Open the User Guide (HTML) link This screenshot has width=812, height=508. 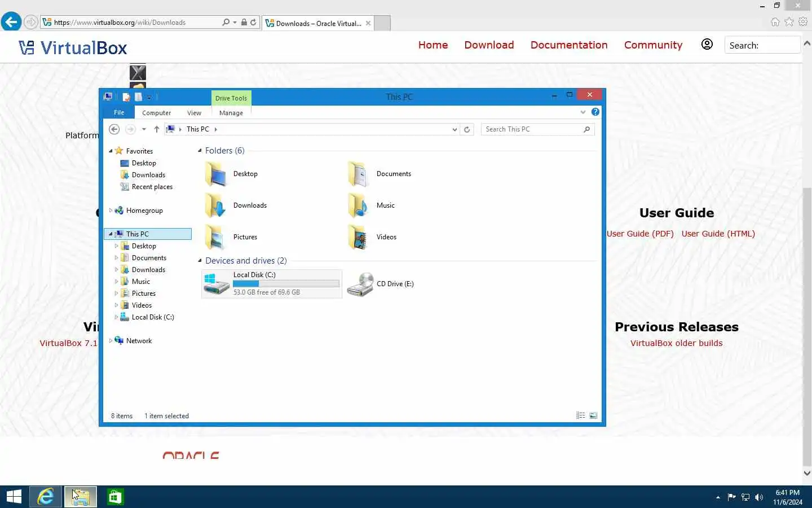click(718, 234)
